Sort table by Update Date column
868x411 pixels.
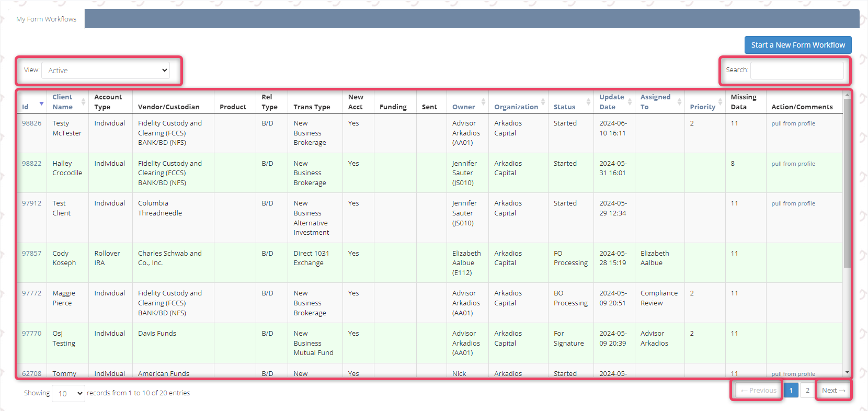pyautogui.click(x=614, y=102)
